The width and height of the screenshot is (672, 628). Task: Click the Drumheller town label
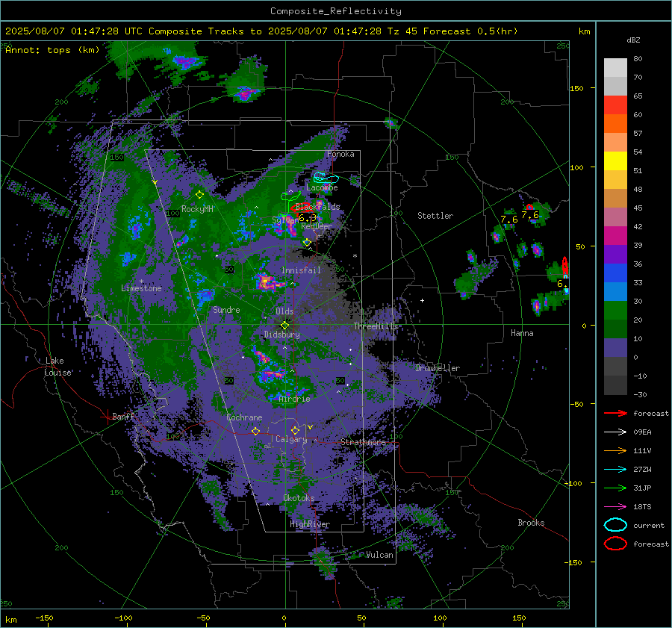click(x=438, y=368)
